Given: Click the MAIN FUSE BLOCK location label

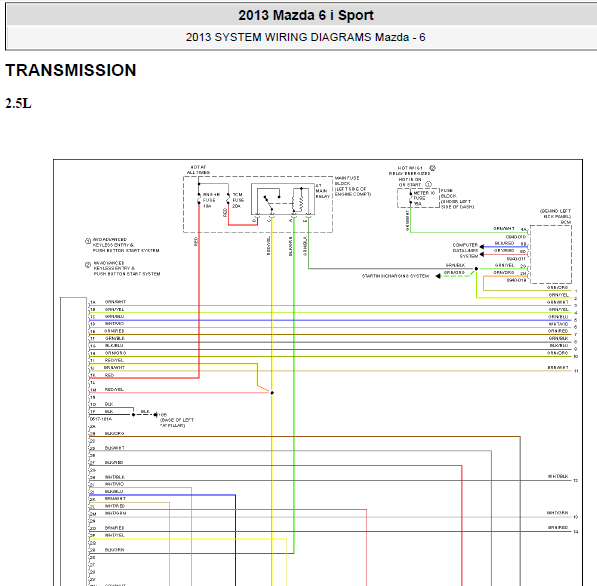Looking at the screenshot, I should point(353,186).
